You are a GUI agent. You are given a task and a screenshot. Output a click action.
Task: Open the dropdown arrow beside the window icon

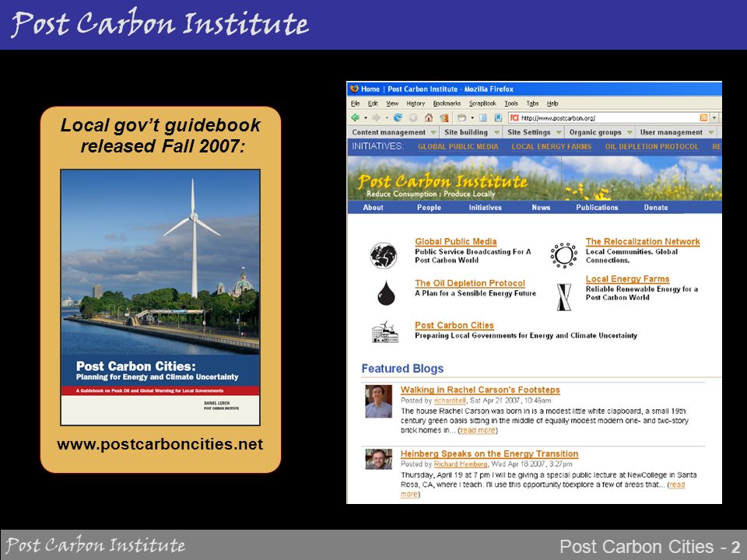[472, 118]
